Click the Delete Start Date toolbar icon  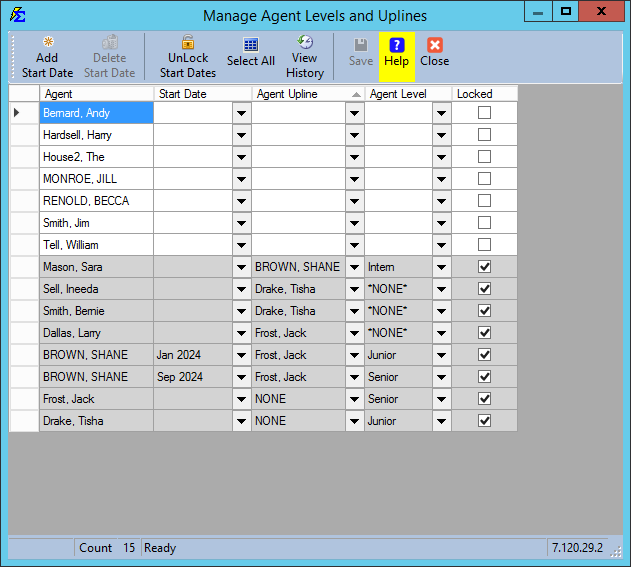pyautogui.click(x=110, y=42)
